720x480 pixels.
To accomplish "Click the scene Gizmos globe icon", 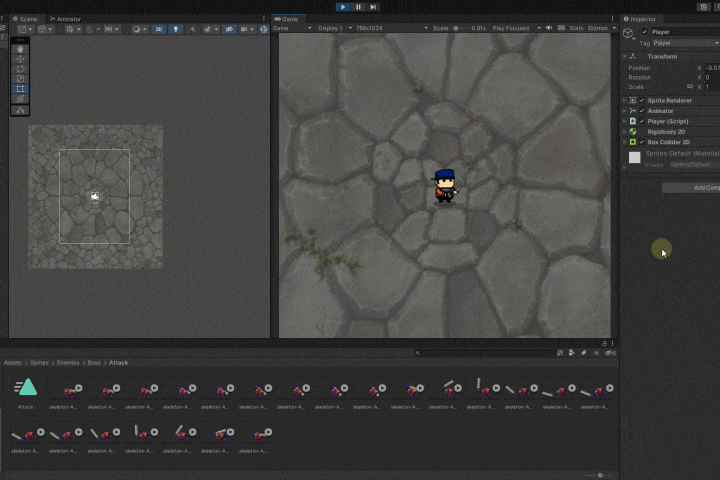I will tap(264, 29).
